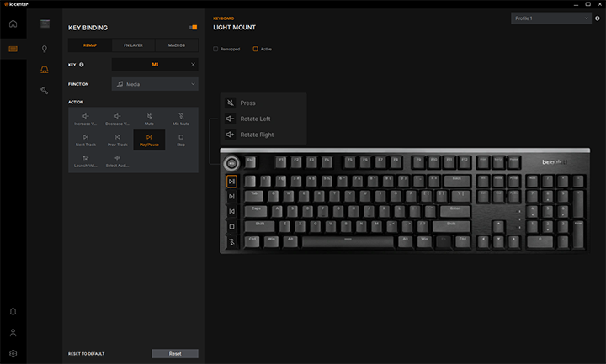This screenshot has height=364, width=606.
Task: Go to Home in left sidebar
Action: [13, 24]
